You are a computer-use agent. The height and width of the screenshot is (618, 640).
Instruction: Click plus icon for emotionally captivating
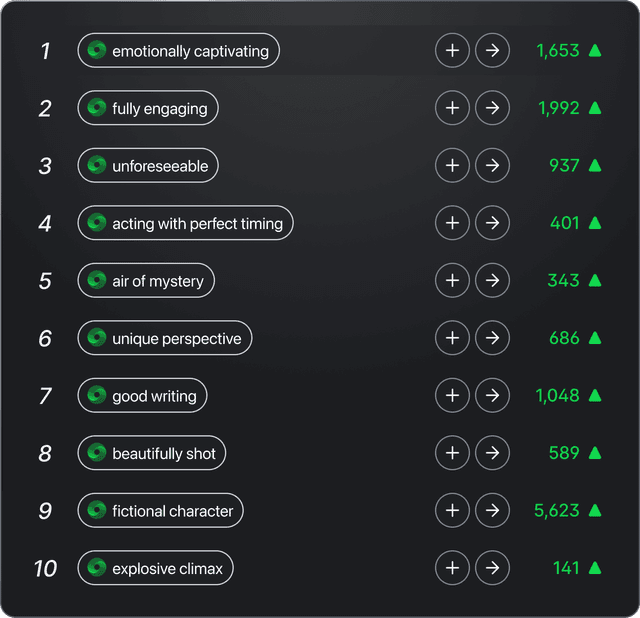point(452,51)
